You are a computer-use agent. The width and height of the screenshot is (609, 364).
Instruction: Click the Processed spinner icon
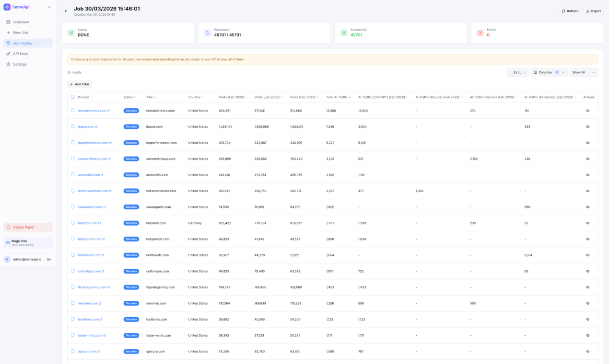pos(208,33)
